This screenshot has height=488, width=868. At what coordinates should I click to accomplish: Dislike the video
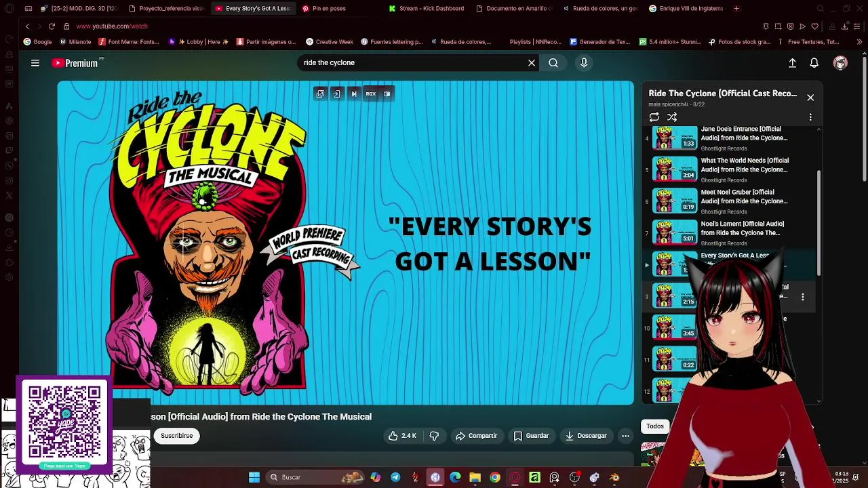point(434,436)
